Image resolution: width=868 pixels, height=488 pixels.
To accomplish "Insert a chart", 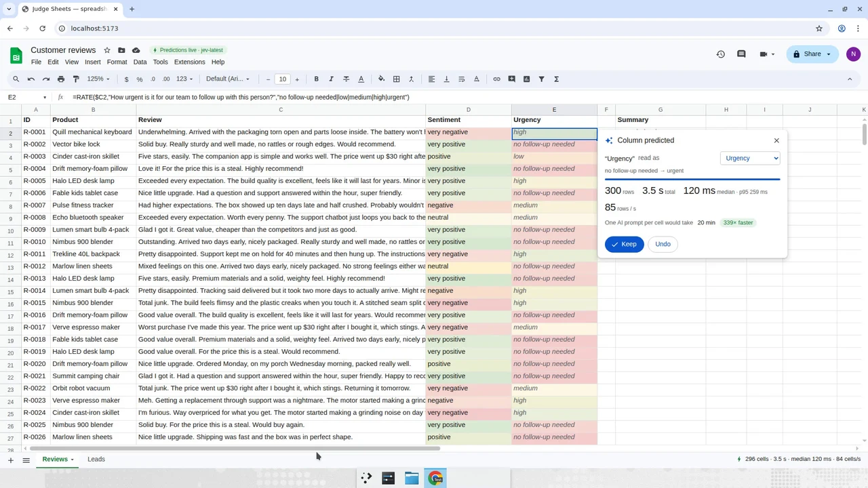I will [x=526, y=79].
